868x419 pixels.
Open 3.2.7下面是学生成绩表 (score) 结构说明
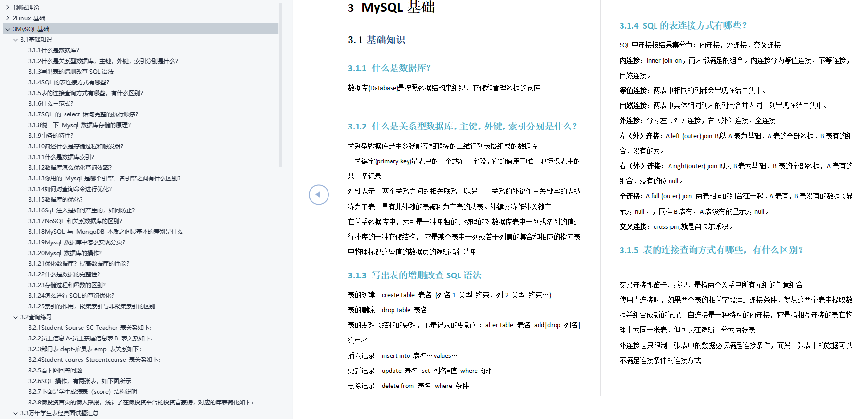[82, 391]
